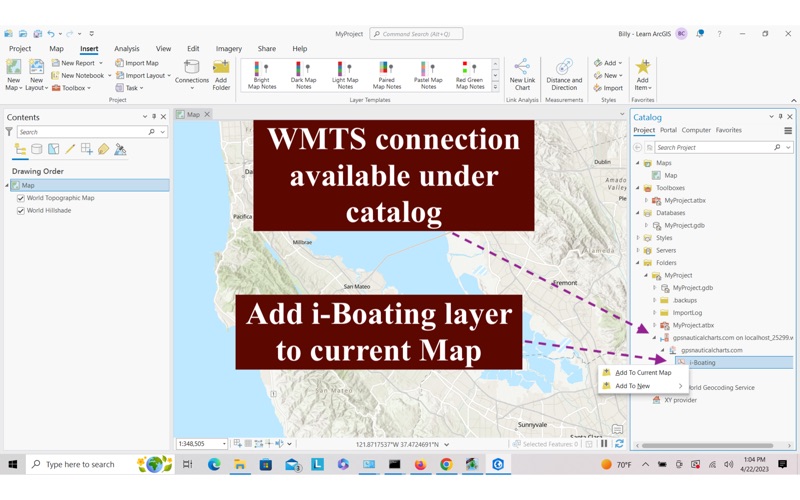Click the Command Search box
The height and width of the screenshot is (500, 800).
[416, 34]
